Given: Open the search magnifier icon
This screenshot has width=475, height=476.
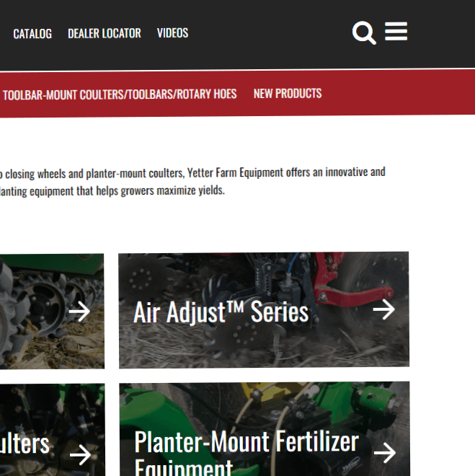Looking at the screenshot, I should point(364,32).
